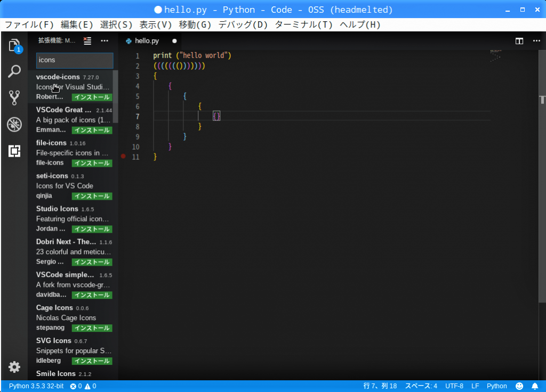This screenshot has height=392, width=546.
Task: Open the 編集(E) menu
Action: coord(77,24)
